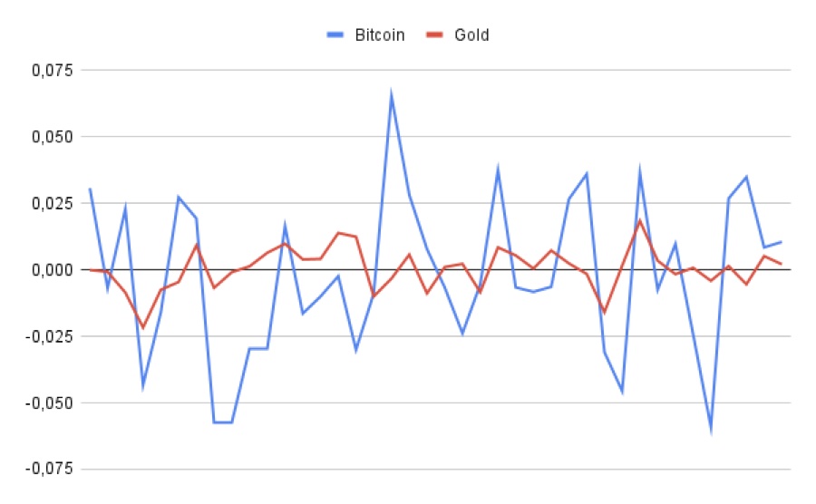This screenshot has width=816, height=504.
Task: Click the -0,050 axis label
Action: pyautogui.click(x=50, y=403)
